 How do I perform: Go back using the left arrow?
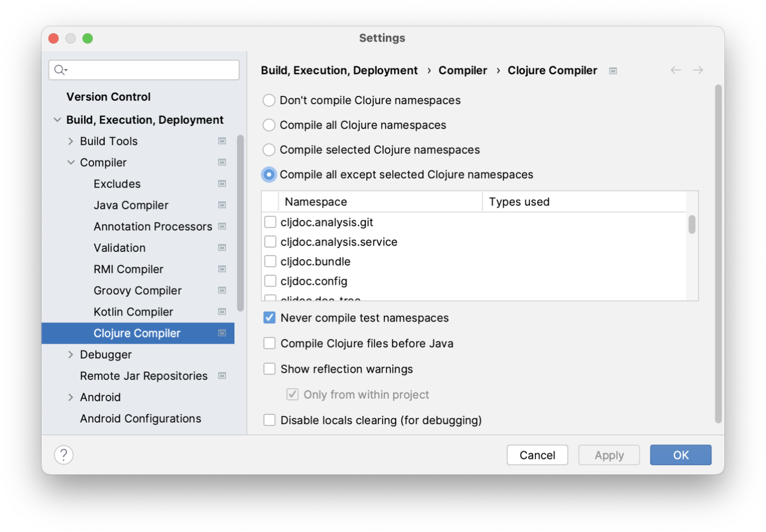676,70
